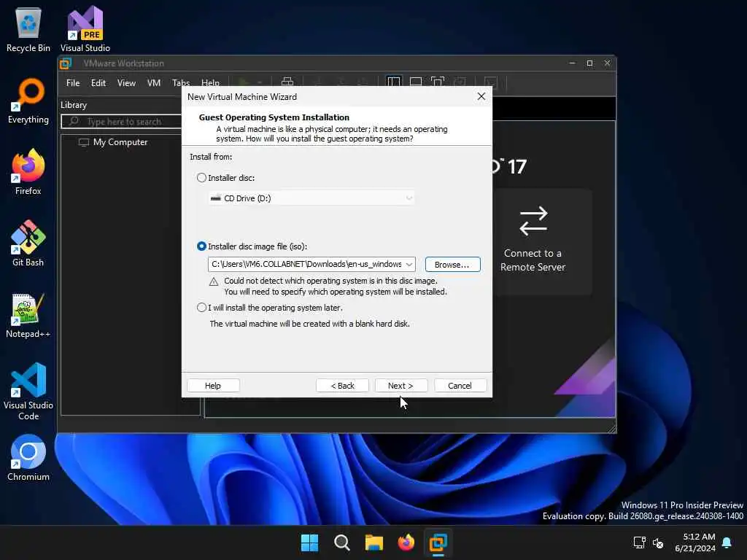Close the wizard dialog with X

pyautogui.click(x=481, y=97)
